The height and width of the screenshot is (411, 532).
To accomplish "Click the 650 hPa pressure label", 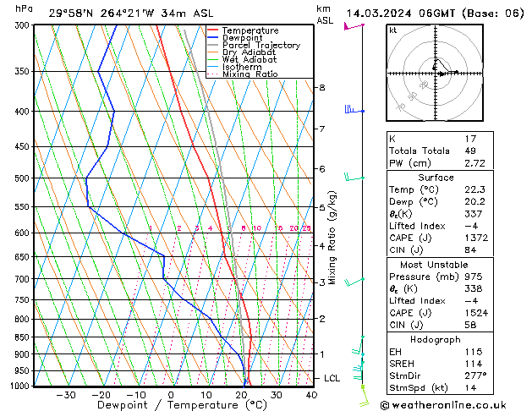I will pyautogui.click(x=24, y=257).
